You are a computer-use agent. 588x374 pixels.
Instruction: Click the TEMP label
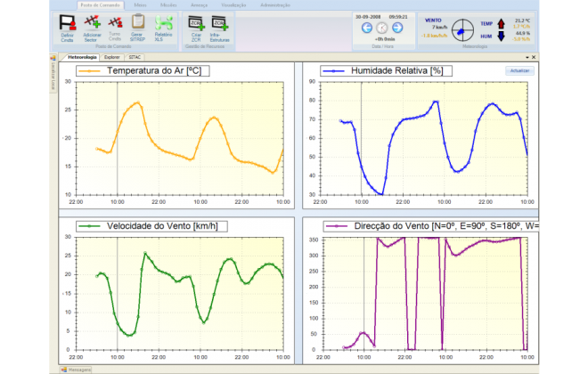click(x=486, y=24)
